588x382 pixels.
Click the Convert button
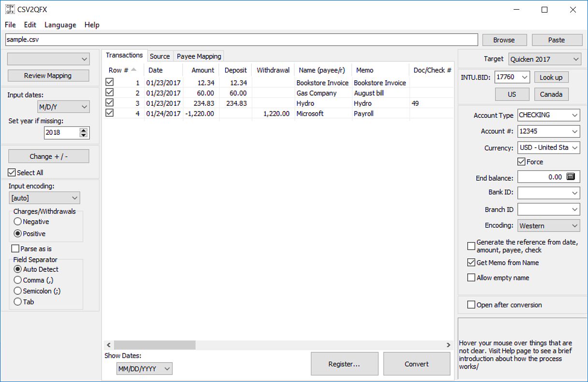coord(416,364)
